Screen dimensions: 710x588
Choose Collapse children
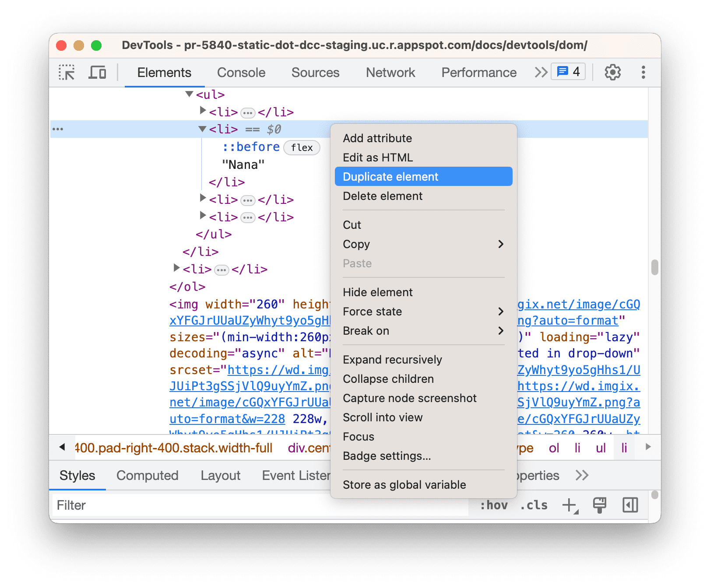(x=423, y=379)
